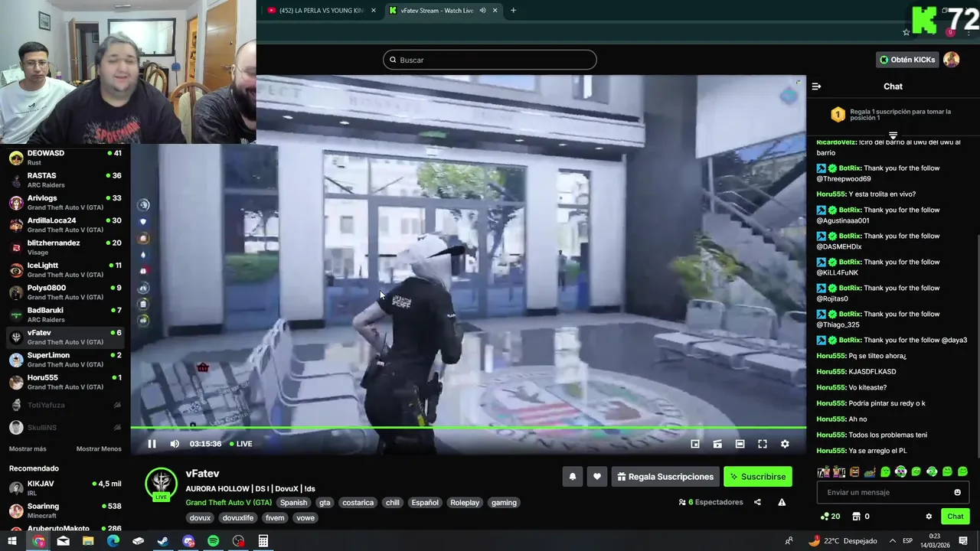The width and height of the screenshot is (980, 551).
Task: Focus Enviar un mensaje chat input
Action: [893, 492]
